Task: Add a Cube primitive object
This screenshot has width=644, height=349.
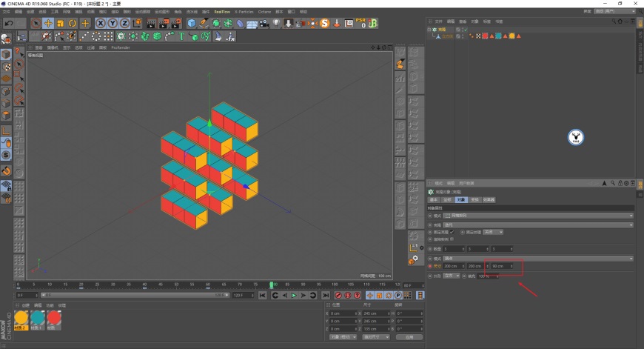Action: 192,24
